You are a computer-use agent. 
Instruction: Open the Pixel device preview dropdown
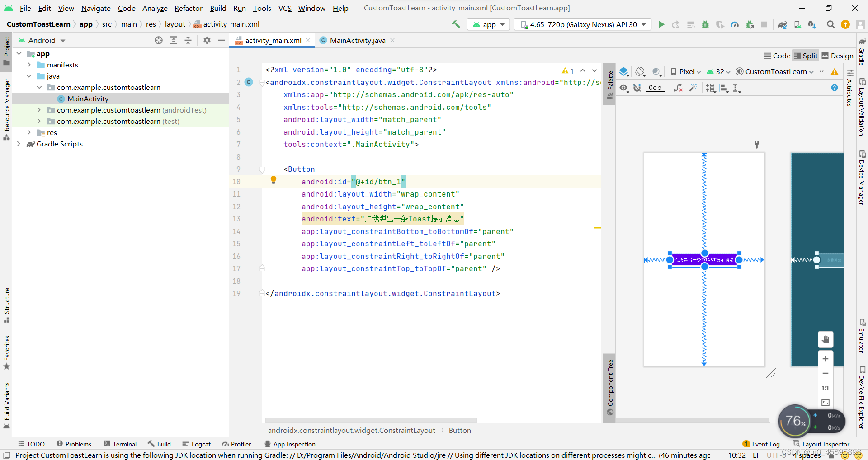pos(686,71)
